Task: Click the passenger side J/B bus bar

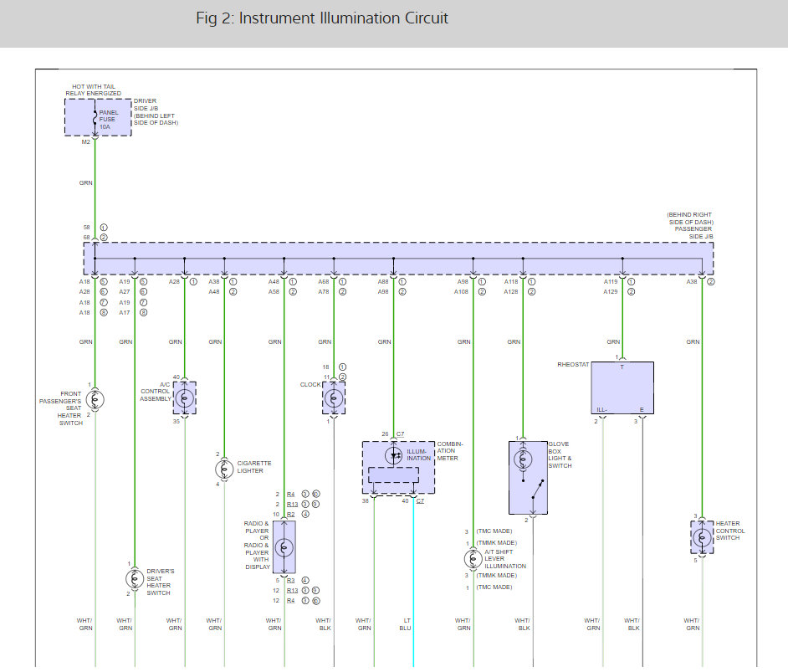Action: [398, 259]
